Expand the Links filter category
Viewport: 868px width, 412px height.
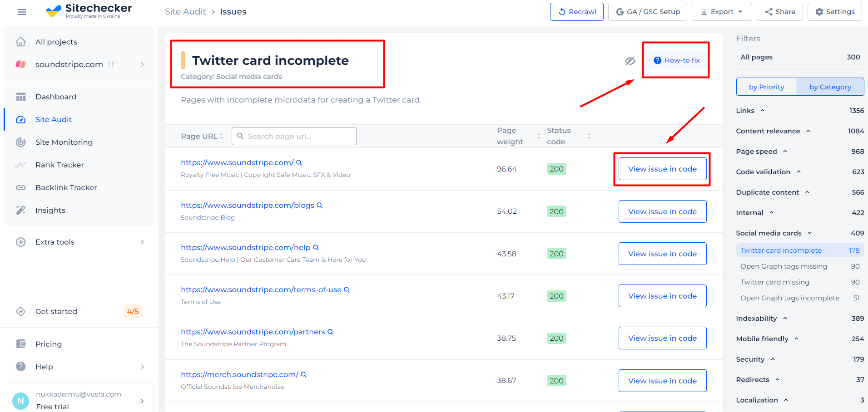pyautogui.click(x=763, y=111)
